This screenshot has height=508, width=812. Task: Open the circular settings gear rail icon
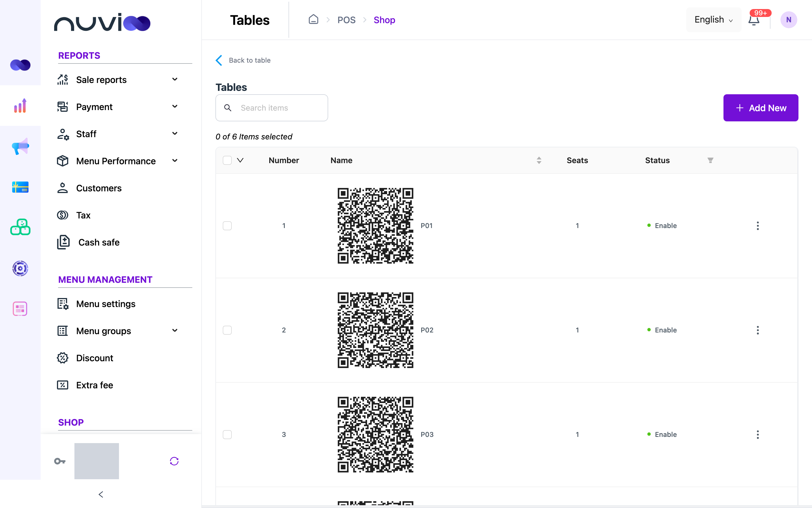pyautogui.click(x=20, y=268)
